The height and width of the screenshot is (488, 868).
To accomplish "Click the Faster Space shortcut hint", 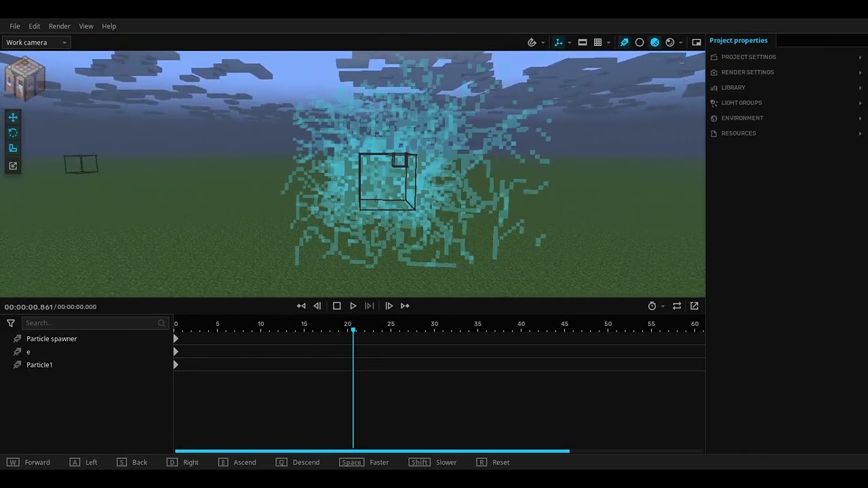I will point(364,462).
